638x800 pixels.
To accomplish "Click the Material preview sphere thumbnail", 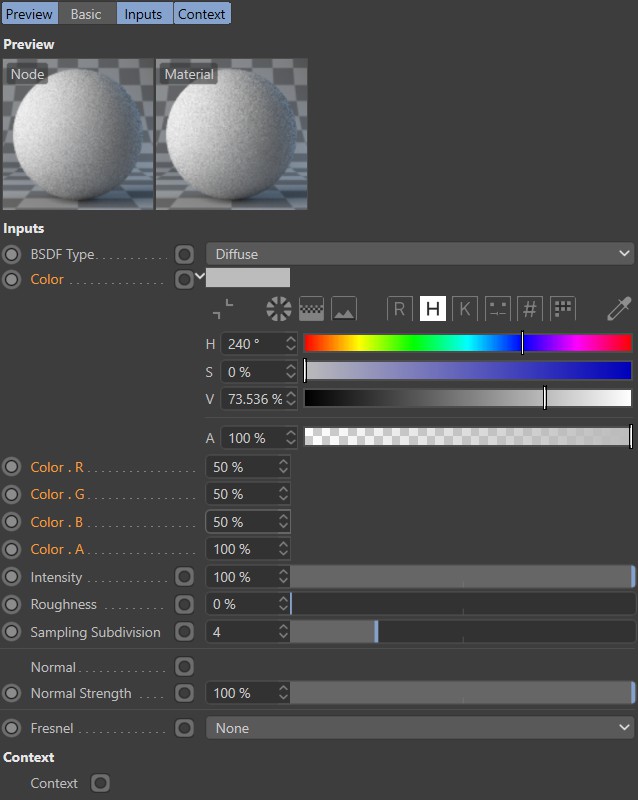I will (232, 134).
